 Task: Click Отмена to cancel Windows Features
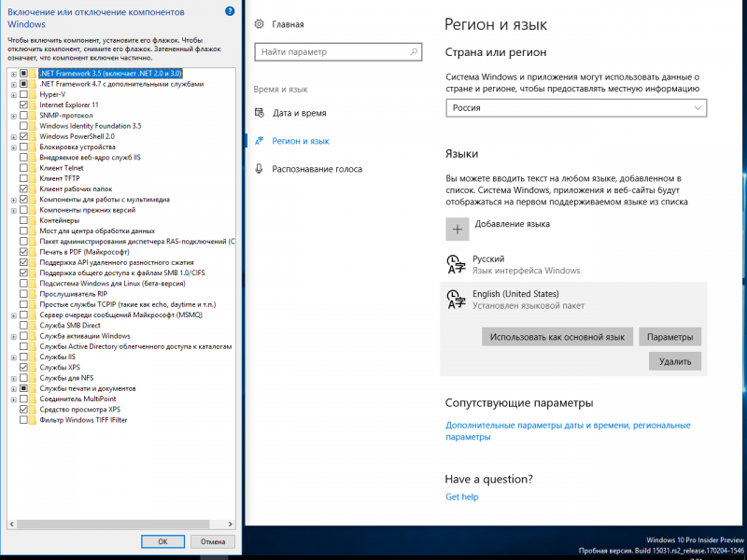coord(213,541)
